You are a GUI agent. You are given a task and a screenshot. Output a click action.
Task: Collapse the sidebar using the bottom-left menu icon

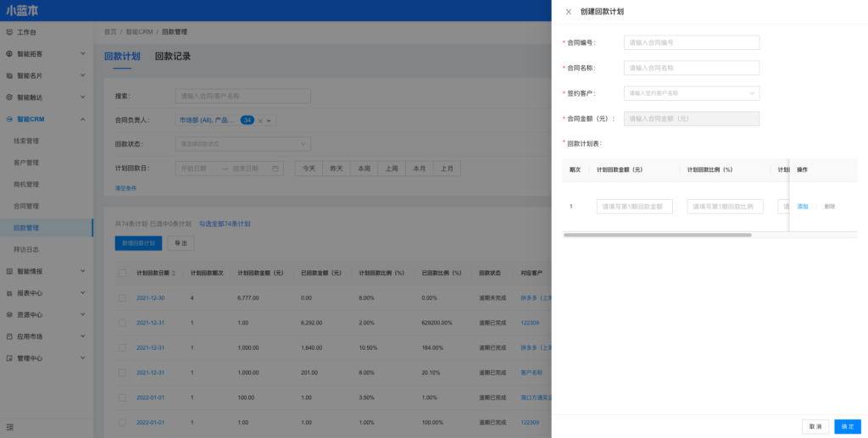click(9, 425)
